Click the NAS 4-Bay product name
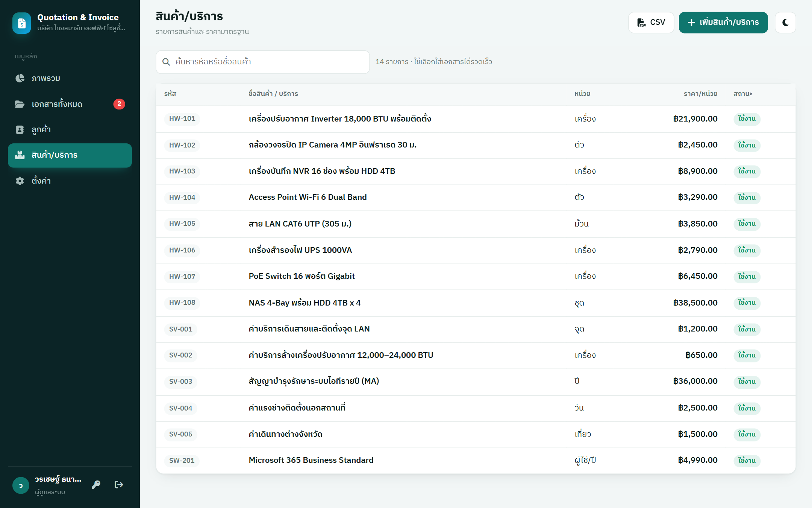 (304, 303)
